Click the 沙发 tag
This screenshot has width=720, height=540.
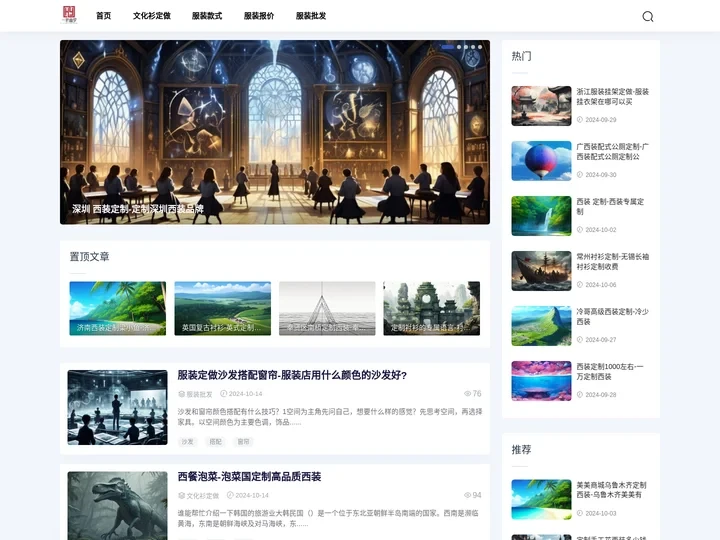pos(187,442)
